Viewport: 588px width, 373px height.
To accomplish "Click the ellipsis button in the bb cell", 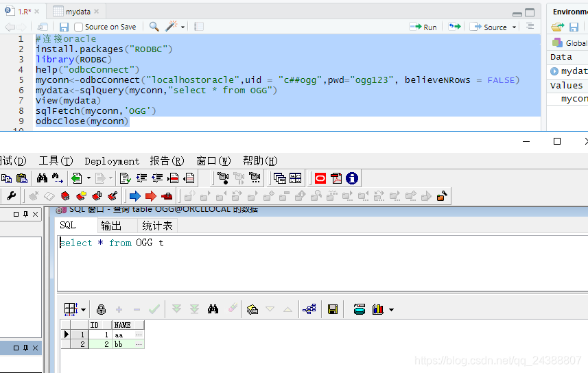I will (x=139, y=344).
